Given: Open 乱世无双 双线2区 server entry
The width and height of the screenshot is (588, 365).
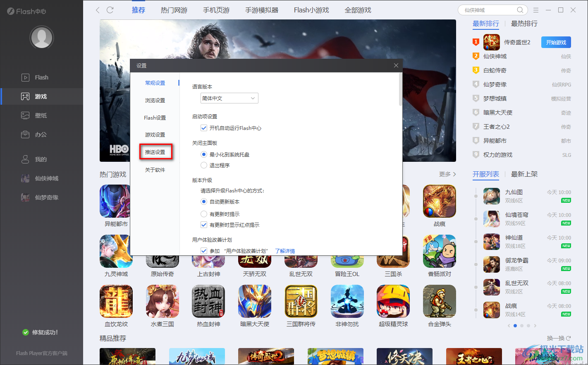Looking at the screenshot, I should click(527, 287).
